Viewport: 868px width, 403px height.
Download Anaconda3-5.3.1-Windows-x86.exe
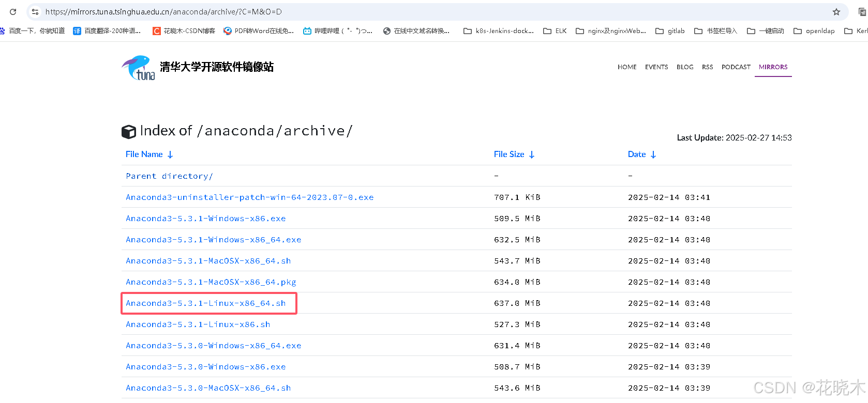(206, 219)
